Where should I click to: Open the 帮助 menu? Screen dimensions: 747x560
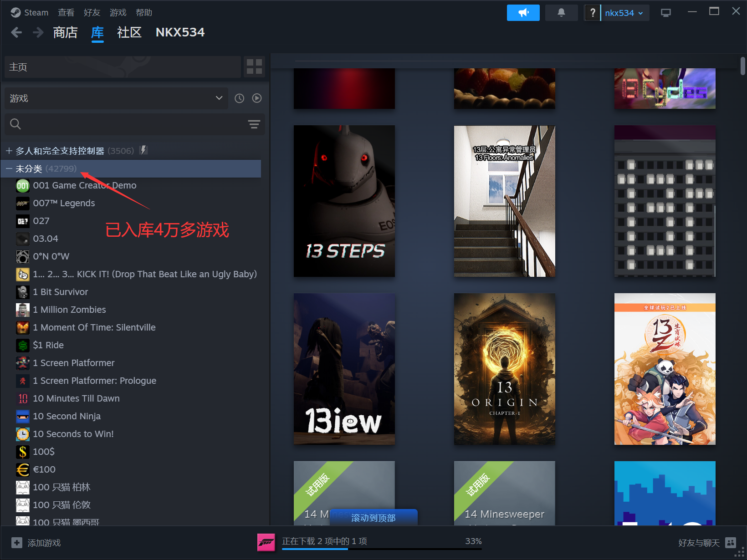144,13
